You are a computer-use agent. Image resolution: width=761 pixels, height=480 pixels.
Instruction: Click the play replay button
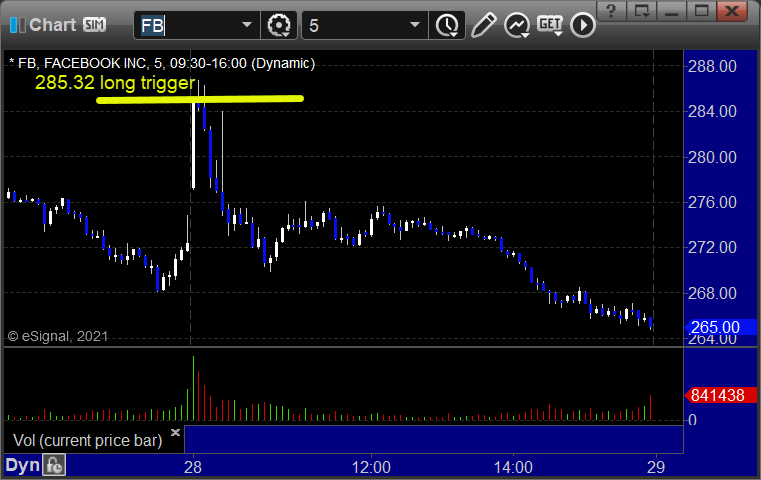point(583,25)
